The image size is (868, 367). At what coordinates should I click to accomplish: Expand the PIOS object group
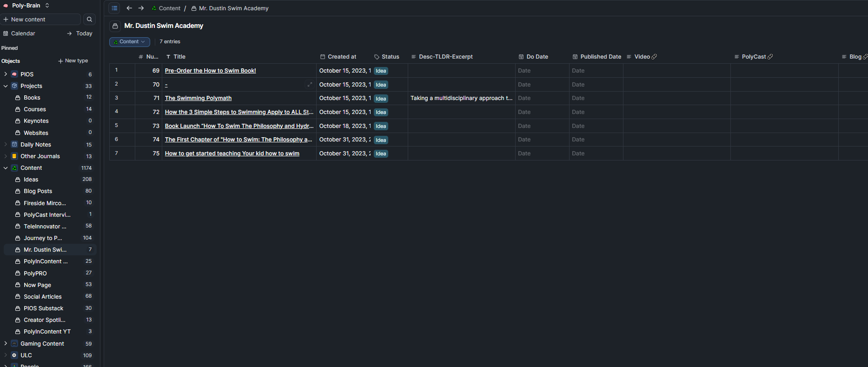(6, 74)
